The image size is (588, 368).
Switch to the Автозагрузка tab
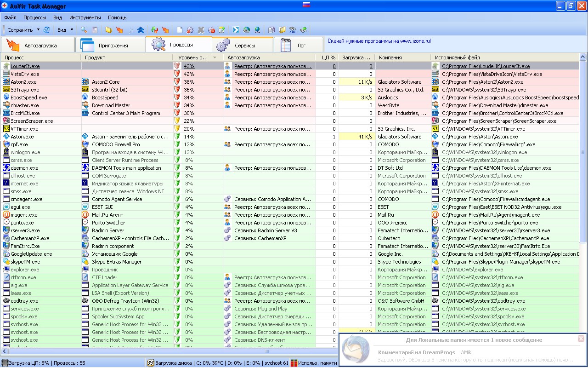tap(38, 45)
